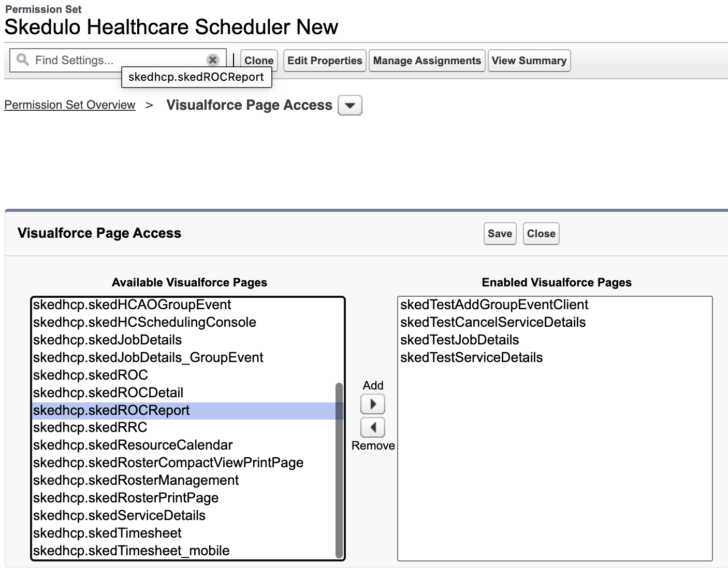Select skedhcp.skedRosterManagement entry
The image size is (728, 577).
(183, 480)
